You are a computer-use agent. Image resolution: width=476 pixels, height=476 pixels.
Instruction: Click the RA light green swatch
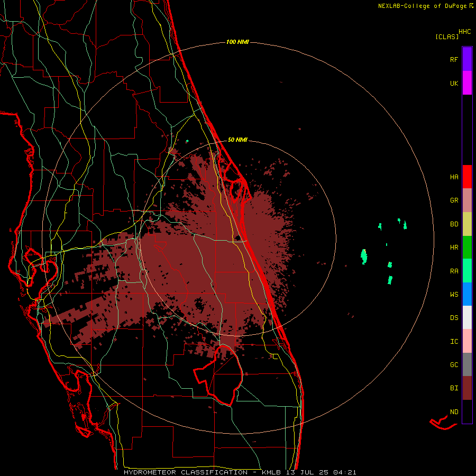click(x=467, y=271)
